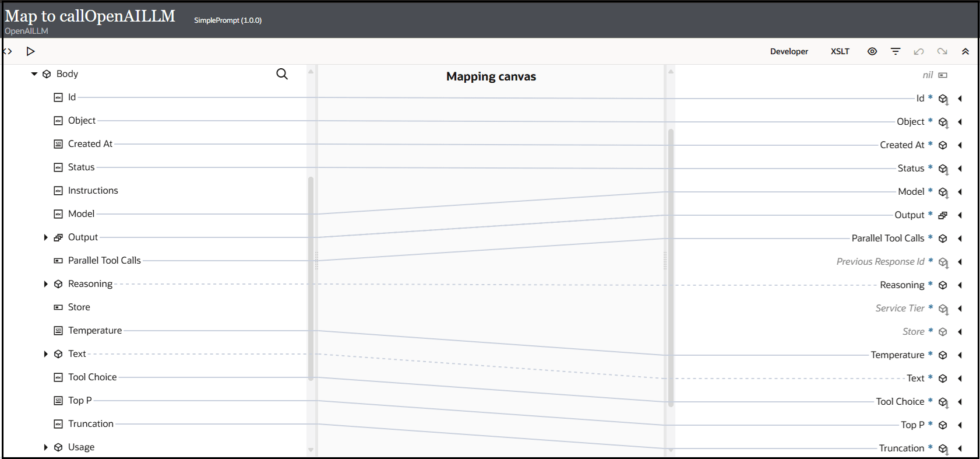Select the source Model element
This screenshot has height=459, width=980.
(81, 214)
